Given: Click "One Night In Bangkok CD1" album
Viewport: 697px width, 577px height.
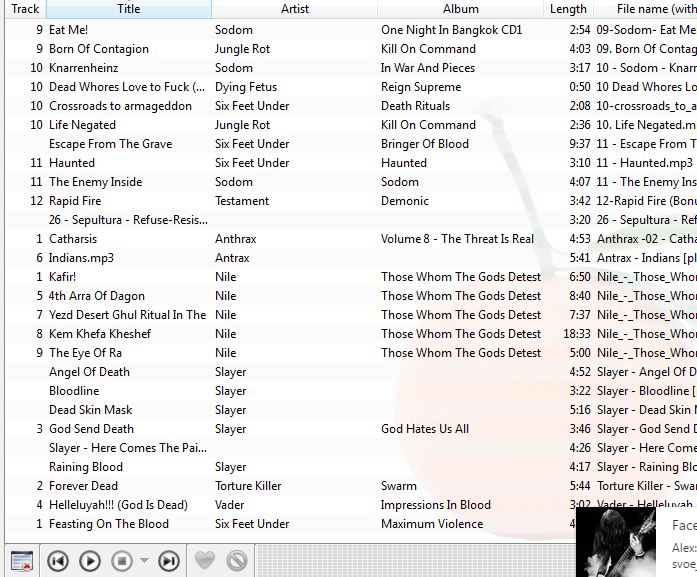Looking at the screenshot, I should pos(451,30).
